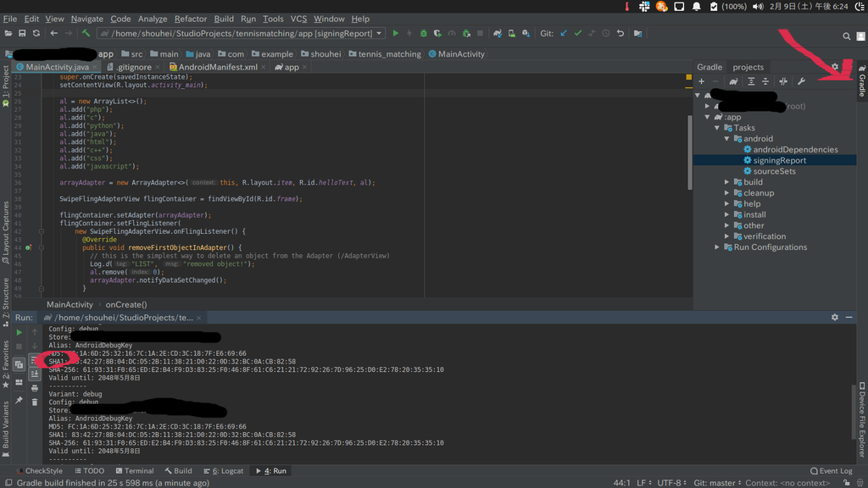Collapse the Tasks node in Gradle tree
The height and width of the screenshot is (488, 868).
coord(717,128)
